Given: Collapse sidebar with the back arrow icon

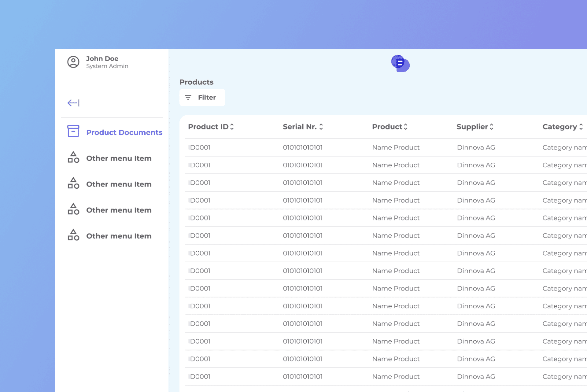Looking at the screenshot, I should [x=73, y=103].
